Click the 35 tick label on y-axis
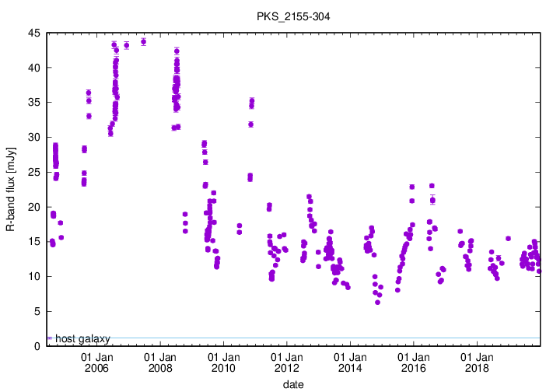This screenshot has height=392, width=560. tap(34, 103)
